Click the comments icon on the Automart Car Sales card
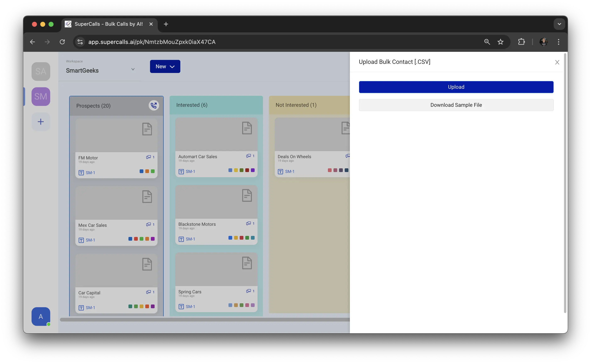 click(x=248, y=156)
